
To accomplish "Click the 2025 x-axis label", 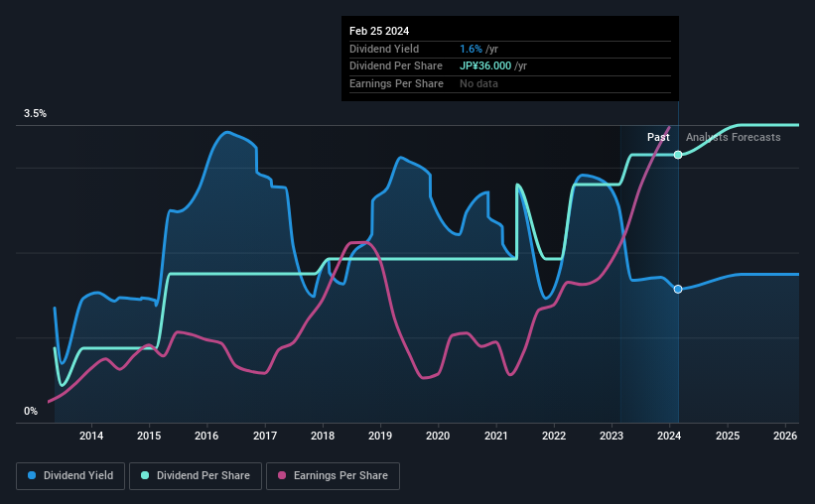I will (x=728, y=436).
